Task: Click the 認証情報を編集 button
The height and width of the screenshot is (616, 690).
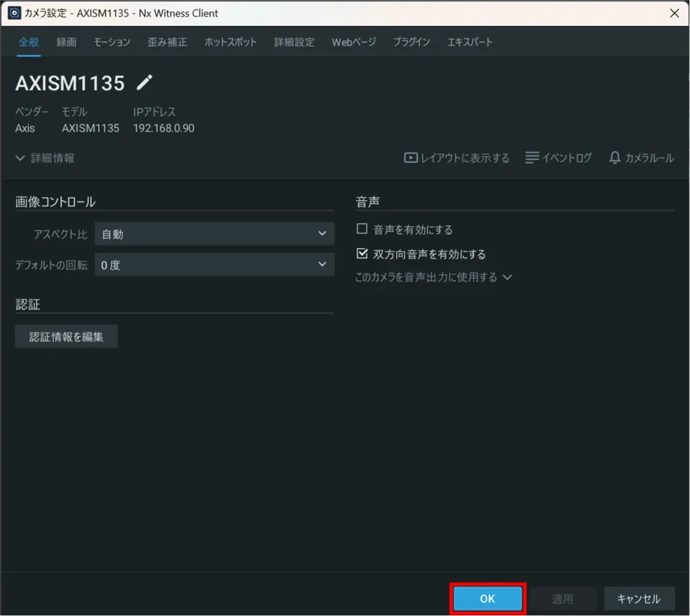Action: tap(66, 336)
